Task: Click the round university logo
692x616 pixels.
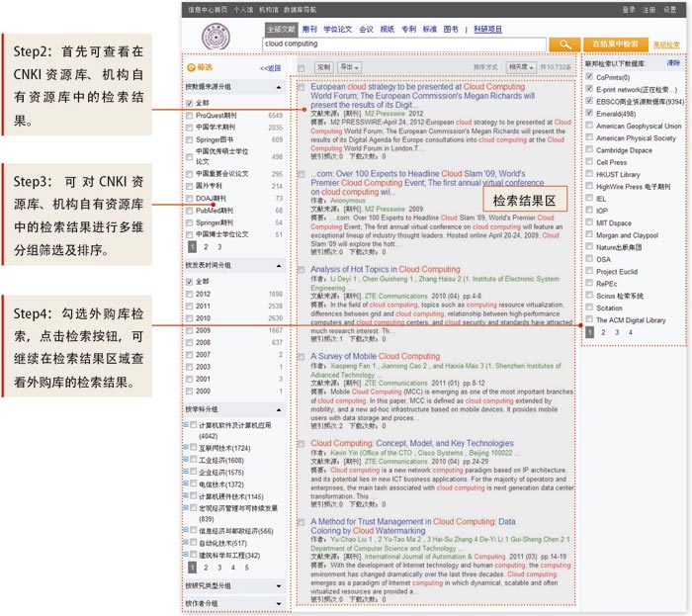Action: point(216,37)
